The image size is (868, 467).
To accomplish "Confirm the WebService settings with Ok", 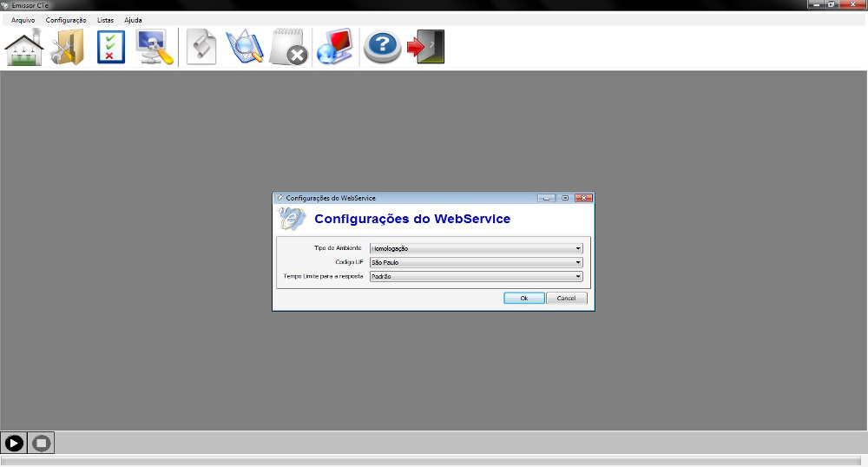I will [x=523, y=298].
